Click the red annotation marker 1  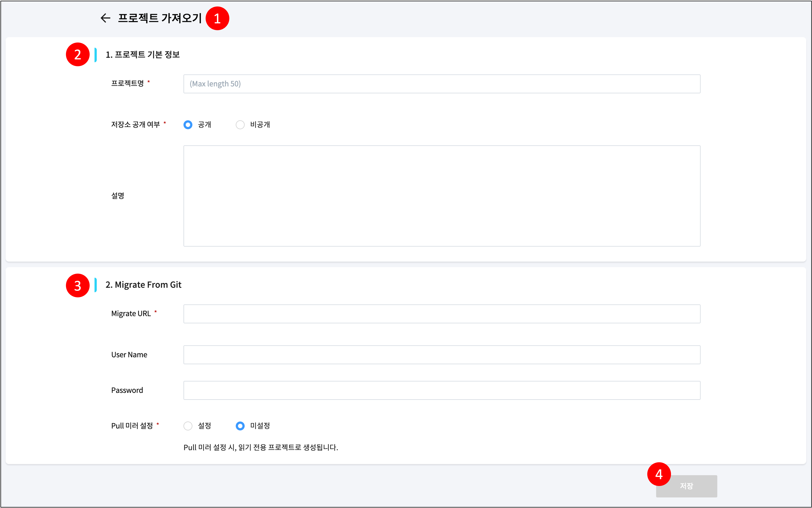pyautogui.click(x=217, y=19)
